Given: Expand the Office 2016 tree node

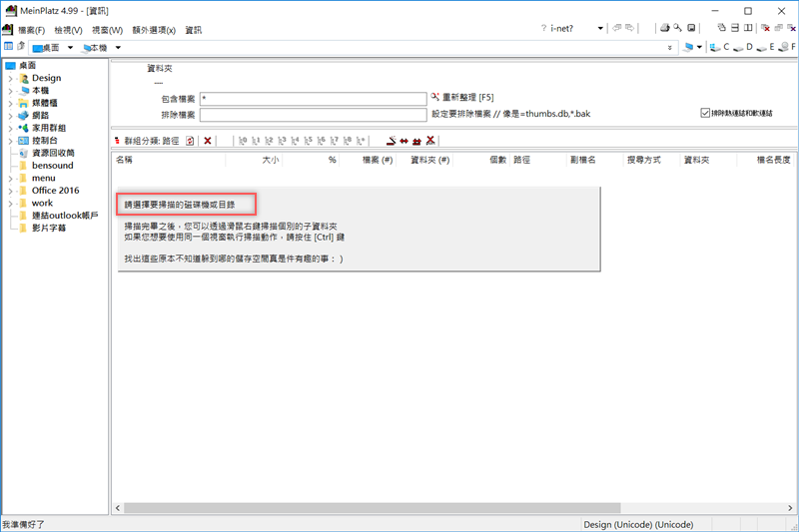Looking at the screenshot, I should click(x=10, y=191).
